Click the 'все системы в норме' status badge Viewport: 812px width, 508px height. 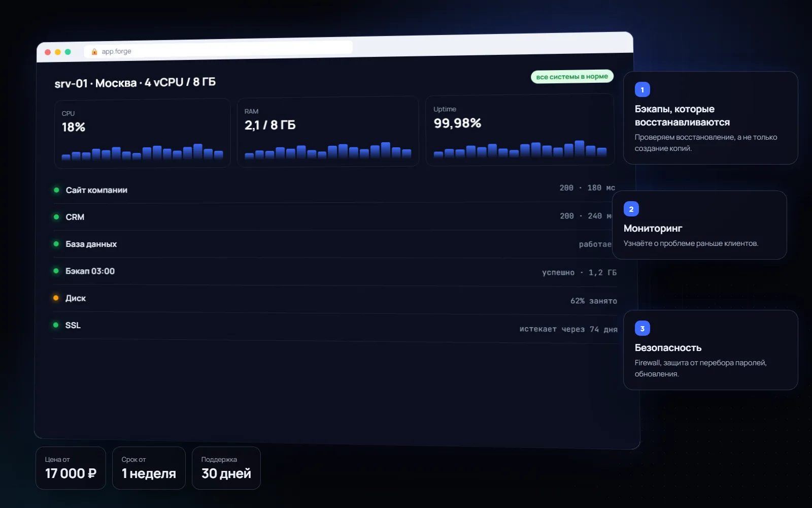point(572,77)
